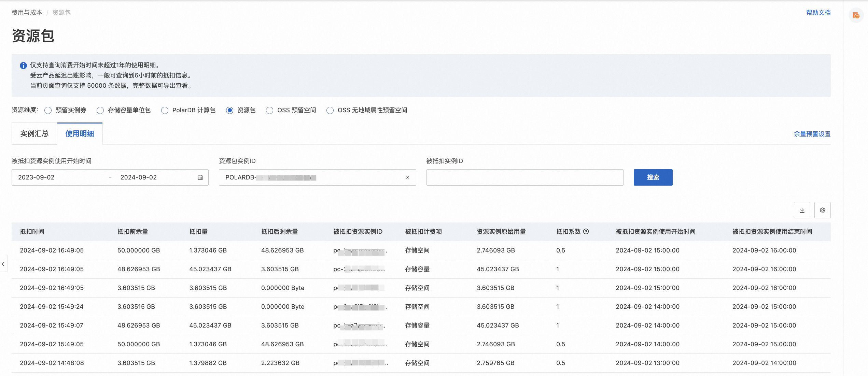The height and width of the screenshot is (376, 868).
Task: Expand the collapsed left sidebar arrow
Action: coord(3,264)
